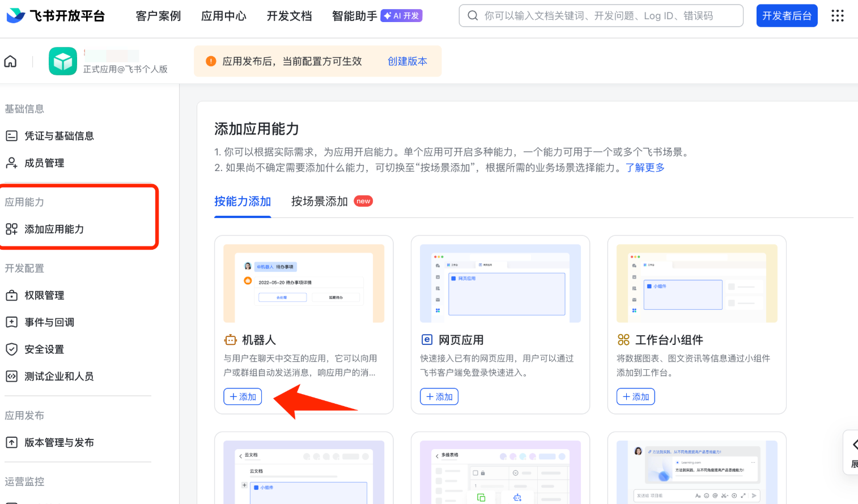This screenshot has height=504, width=858.
Task: Click the green cube app avatar
Action: [x=63, y=61]
